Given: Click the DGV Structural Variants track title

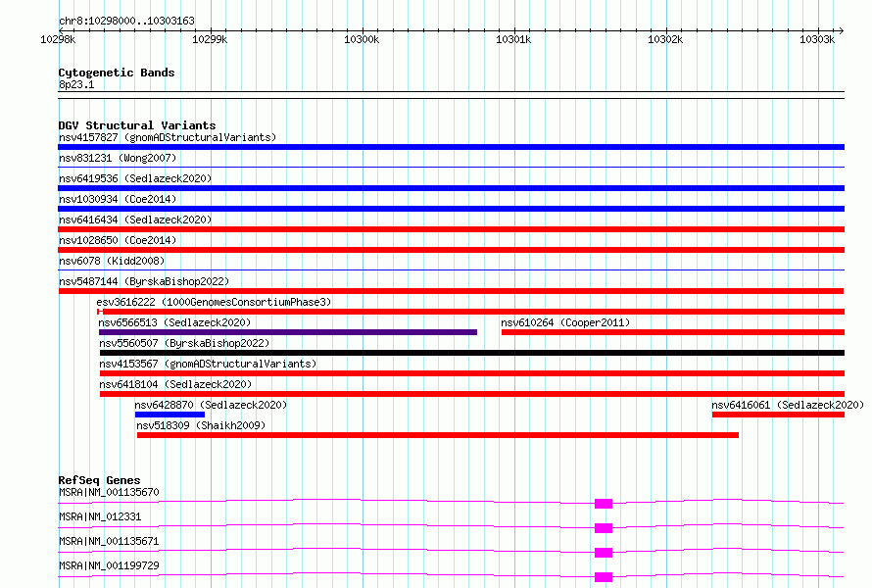Looking at the screenshot, I should click(137, 125).
